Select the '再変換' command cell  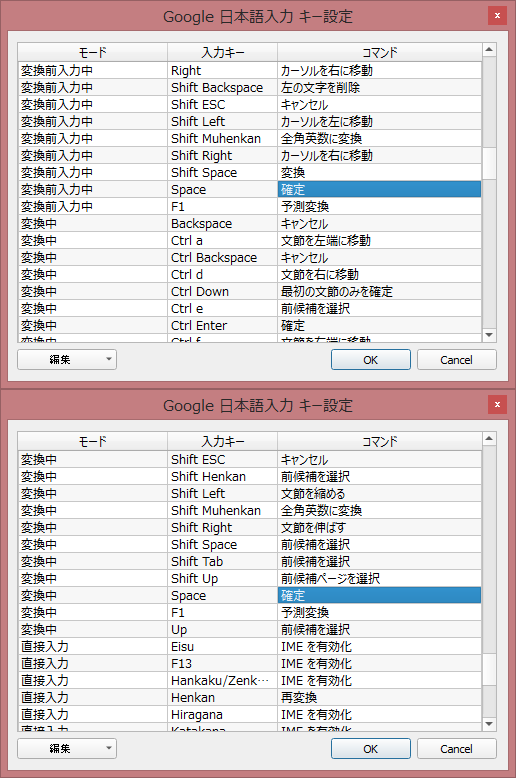pos(380,697)
